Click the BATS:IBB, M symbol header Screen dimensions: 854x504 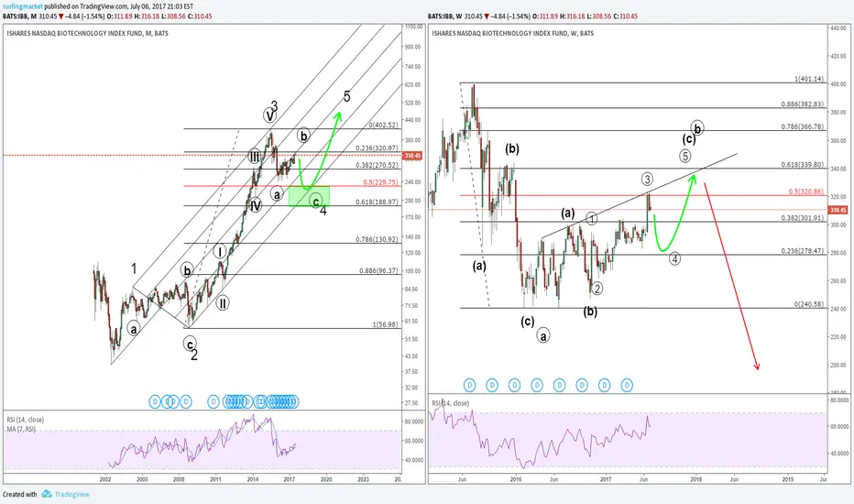tap(19, 16)
